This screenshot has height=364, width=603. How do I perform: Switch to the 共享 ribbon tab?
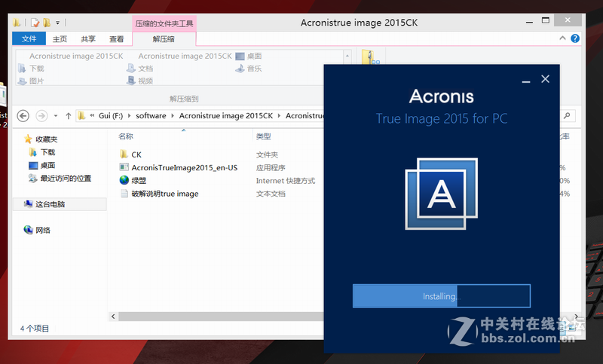[88, 38]
